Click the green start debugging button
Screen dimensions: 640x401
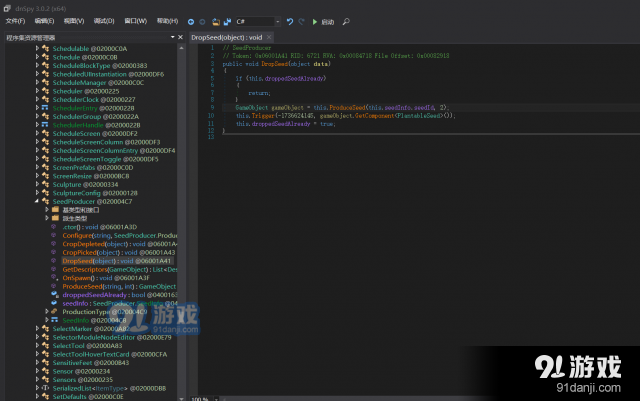[315, 22]
